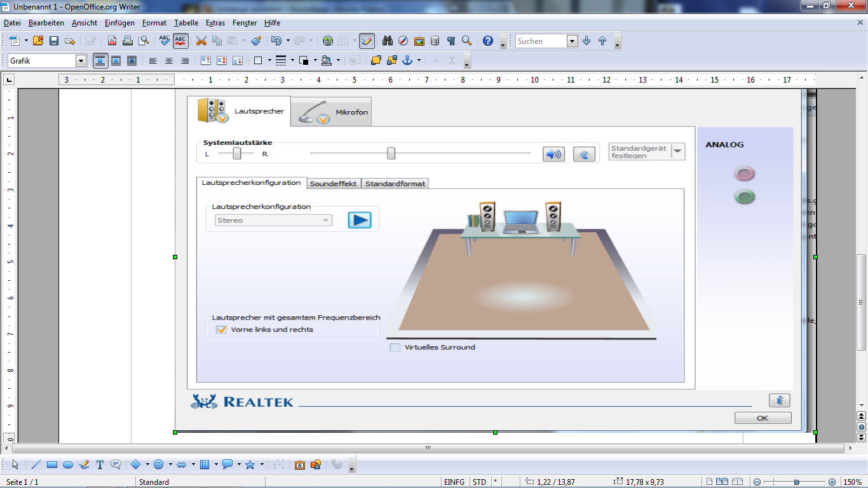Select the Standardformat tab
868x488 pixels.
[x=395, y=184]
